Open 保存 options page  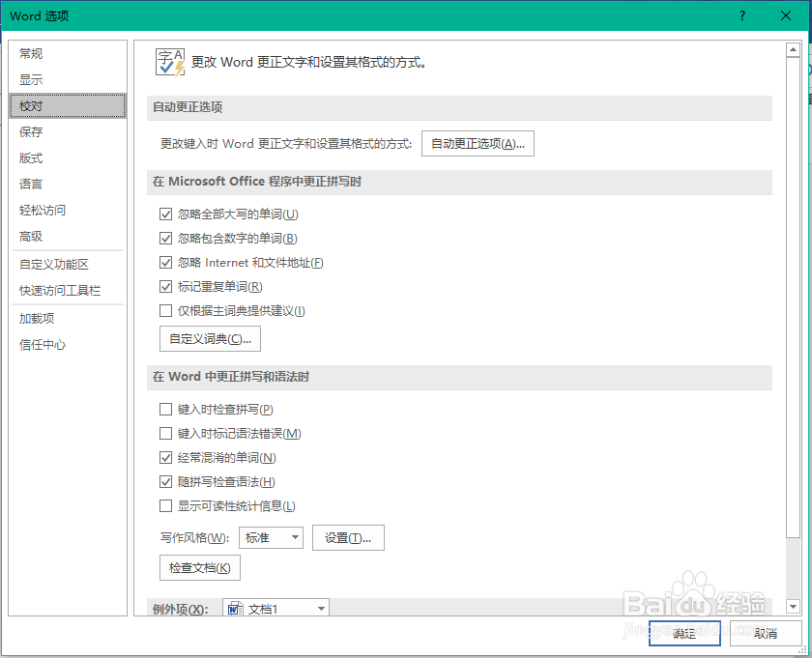(x=68, y=132)
